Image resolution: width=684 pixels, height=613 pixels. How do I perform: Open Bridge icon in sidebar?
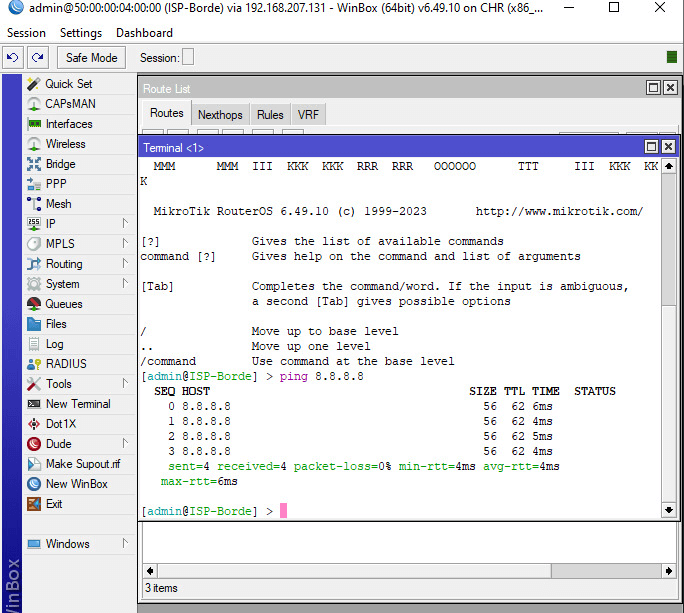pos(34,164)
